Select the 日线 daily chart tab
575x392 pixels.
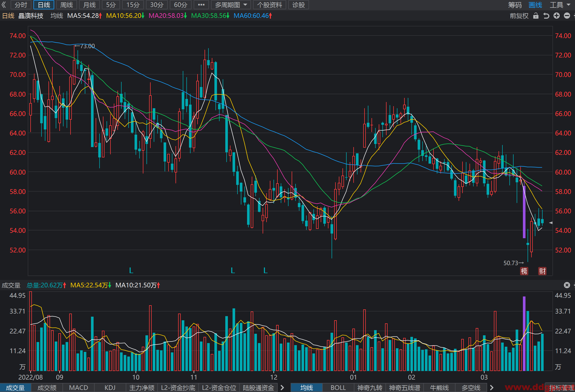(x=44, y=5)
